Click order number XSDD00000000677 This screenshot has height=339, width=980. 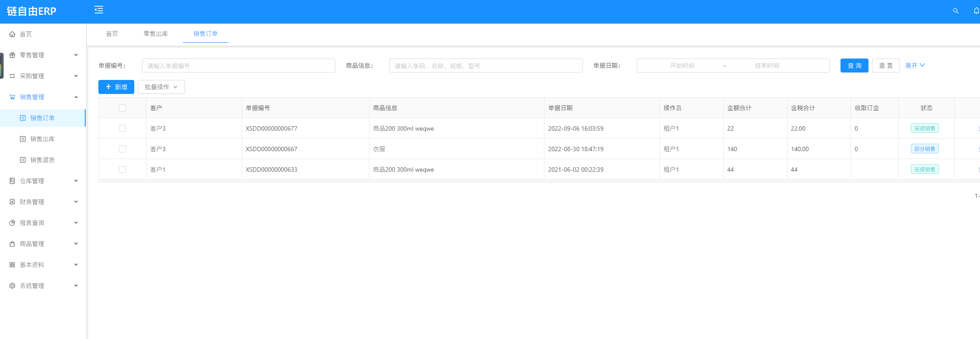click(x=272, y=128)
